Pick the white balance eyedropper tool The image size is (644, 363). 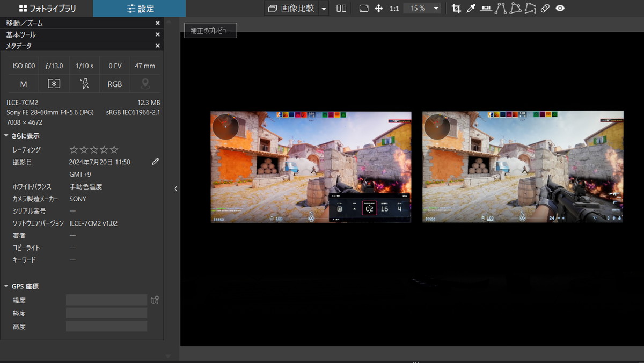[x=471, y=9]
